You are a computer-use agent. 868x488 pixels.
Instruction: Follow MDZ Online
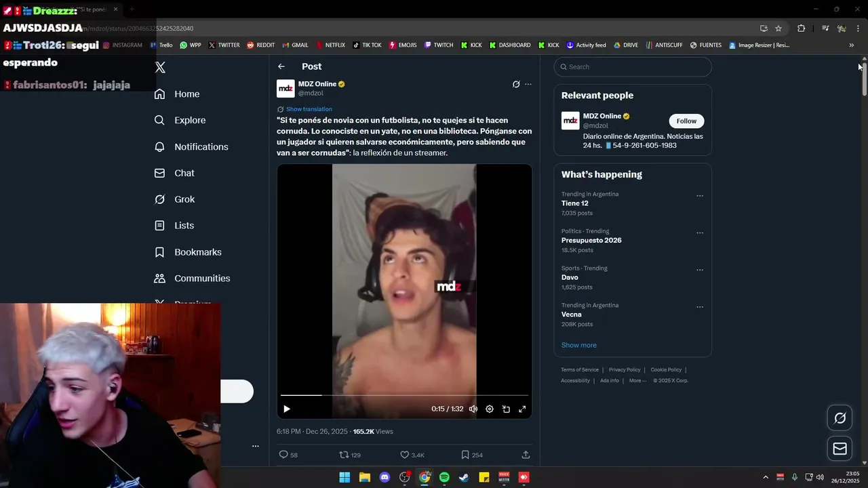pos(686,121)
